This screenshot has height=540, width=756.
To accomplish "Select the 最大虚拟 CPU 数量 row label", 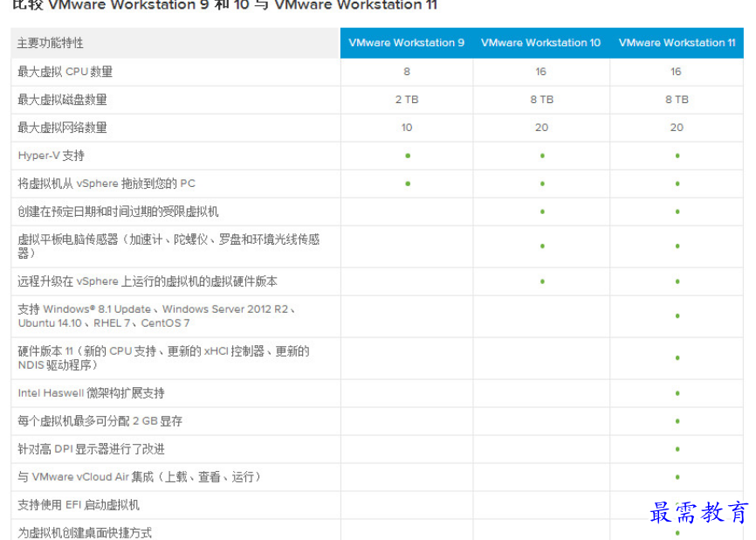I will pos(65,72).
